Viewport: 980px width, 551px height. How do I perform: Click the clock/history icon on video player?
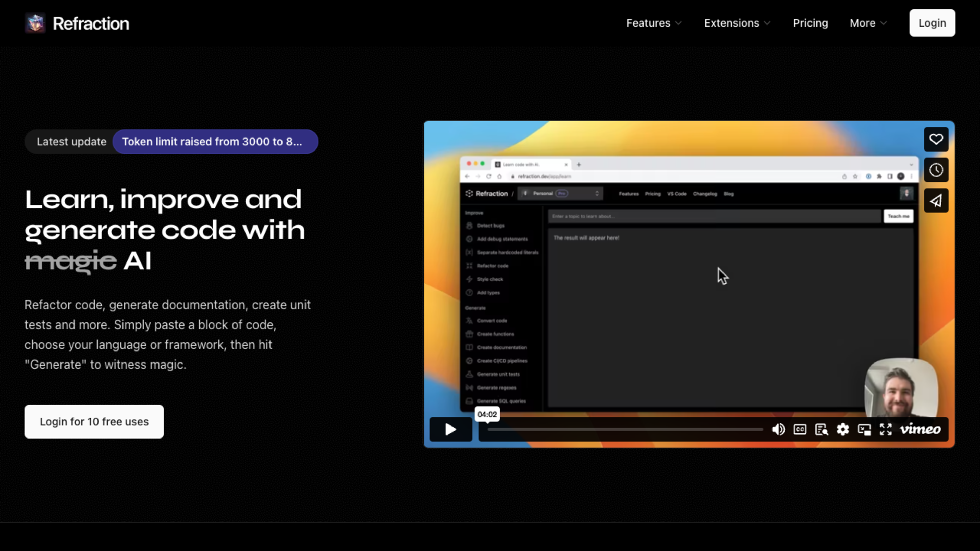(x=936, y=170)
